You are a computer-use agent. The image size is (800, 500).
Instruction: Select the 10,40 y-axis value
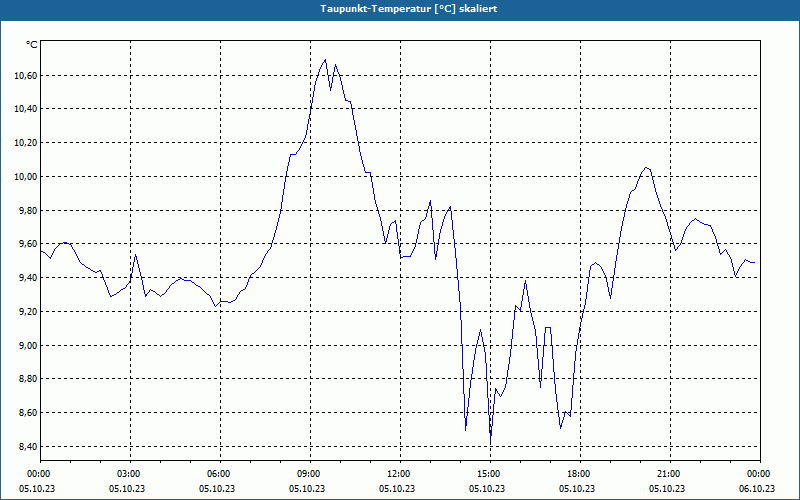25,109
